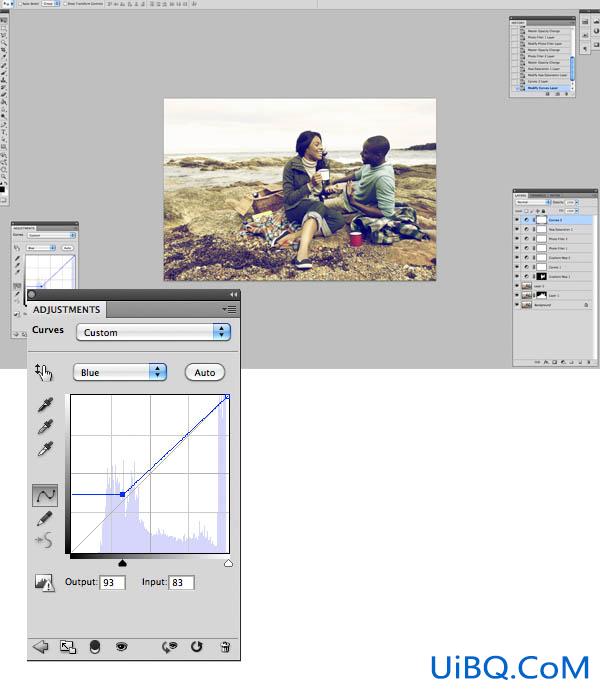The width and height of the screenshot is (600, 692).
Task: Open channel dropdown in small Adjustments panel
Action: click(x=41, y=248)
